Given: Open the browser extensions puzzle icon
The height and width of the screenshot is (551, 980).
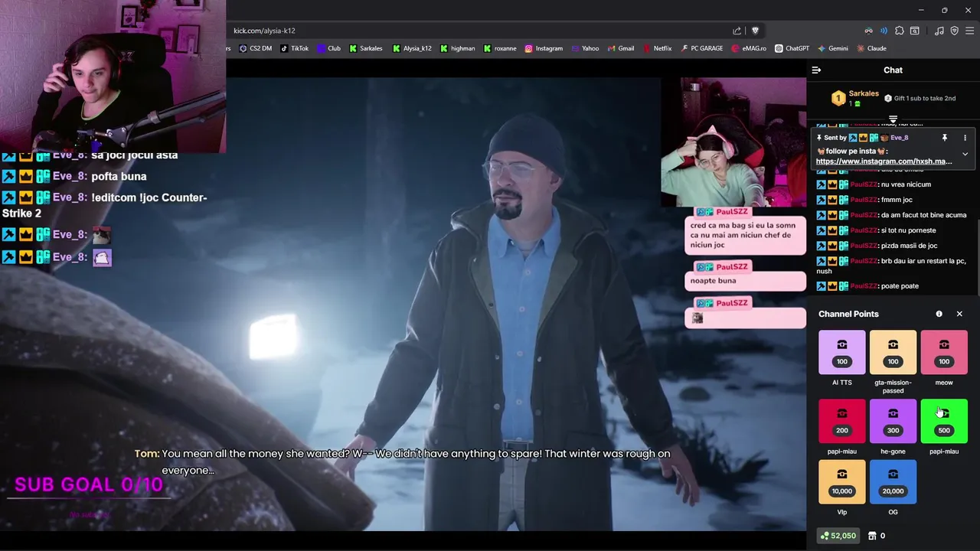Looking at the screenshot, I should [x=900, y=31].
